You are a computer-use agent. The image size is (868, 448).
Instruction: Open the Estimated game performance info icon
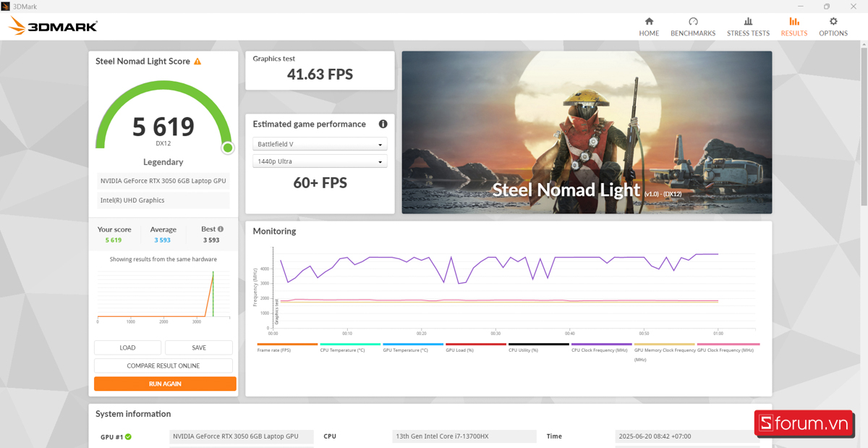click(x=383, y=124)
